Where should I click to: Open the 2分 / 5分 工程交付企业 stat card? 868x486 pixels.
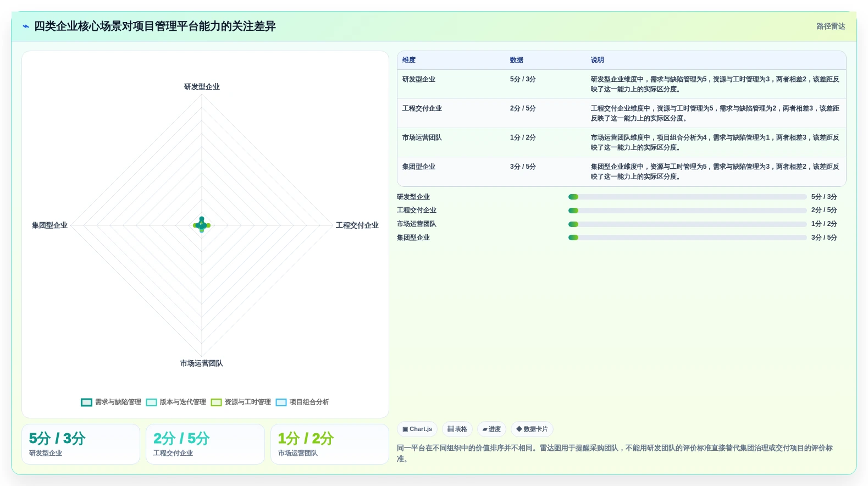coord(205,444)
